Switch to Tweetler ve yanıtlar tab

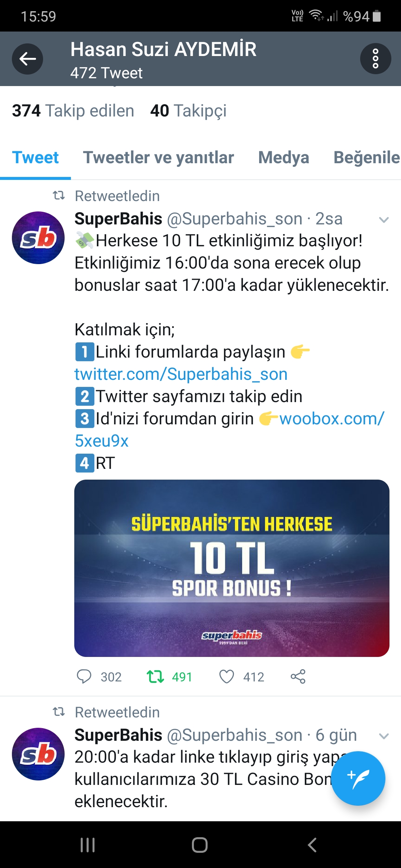pos(159,157)
